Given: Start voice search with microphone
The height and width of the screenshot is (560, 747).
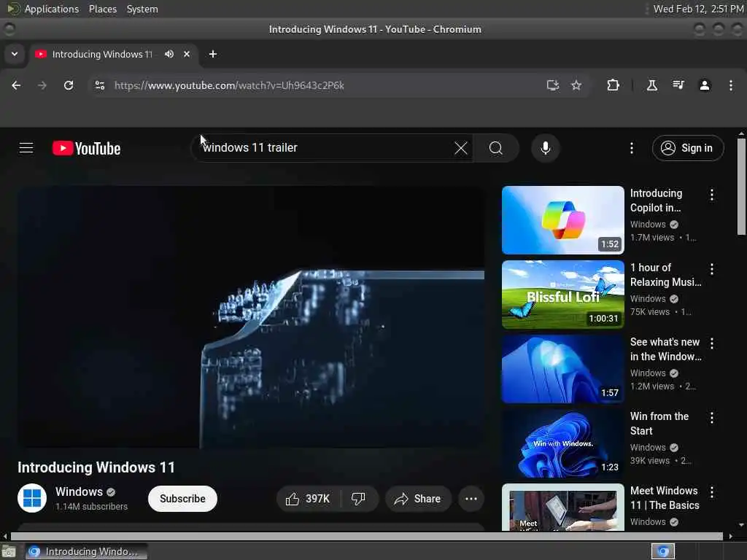Looking at the screenshot, I should (x=546, y=148).
